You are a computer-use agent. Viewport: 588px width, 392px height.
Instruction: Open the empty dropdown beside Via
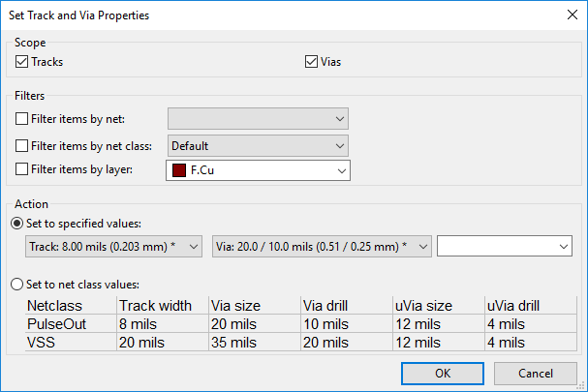(505, 247)
